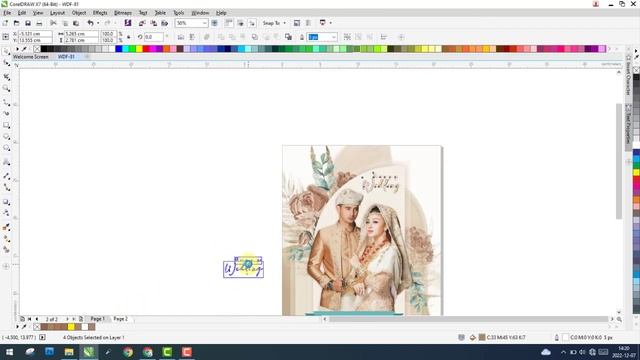Select the Pick tool in the toolbox
Screen dimensions: 640x360
click(6, 51)
